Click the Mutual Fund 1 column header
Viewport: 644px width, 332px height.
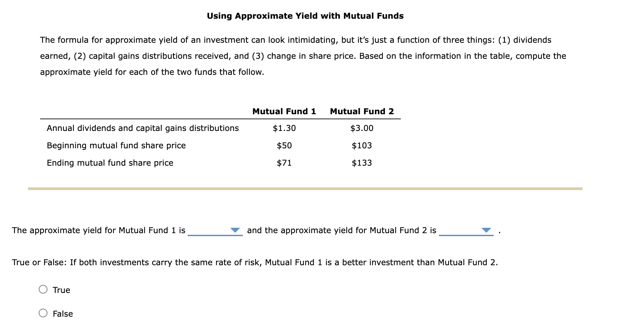point(284,111)
